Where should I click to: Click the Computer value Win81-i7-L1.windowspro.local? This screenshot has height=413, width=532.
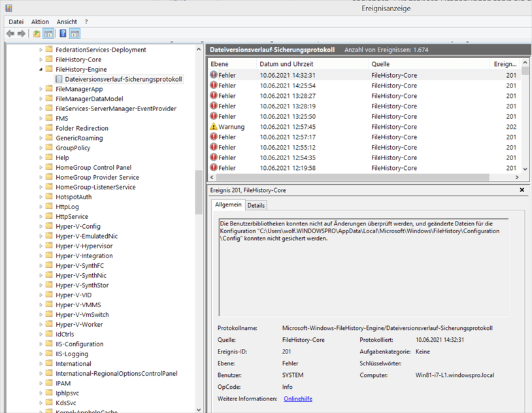[455, 375]
